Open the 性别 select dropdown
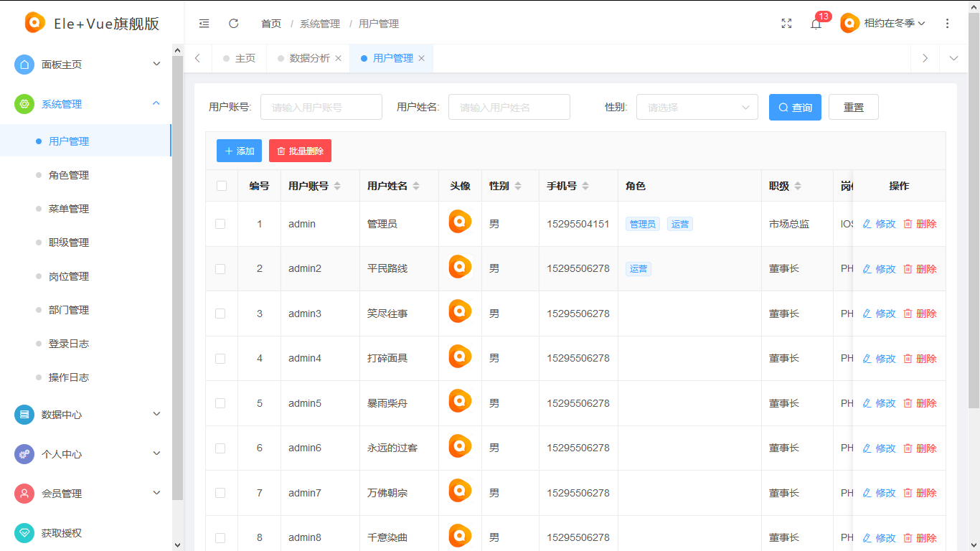The width and height of the screenshot is (980, 551). (x=697, y=107)
